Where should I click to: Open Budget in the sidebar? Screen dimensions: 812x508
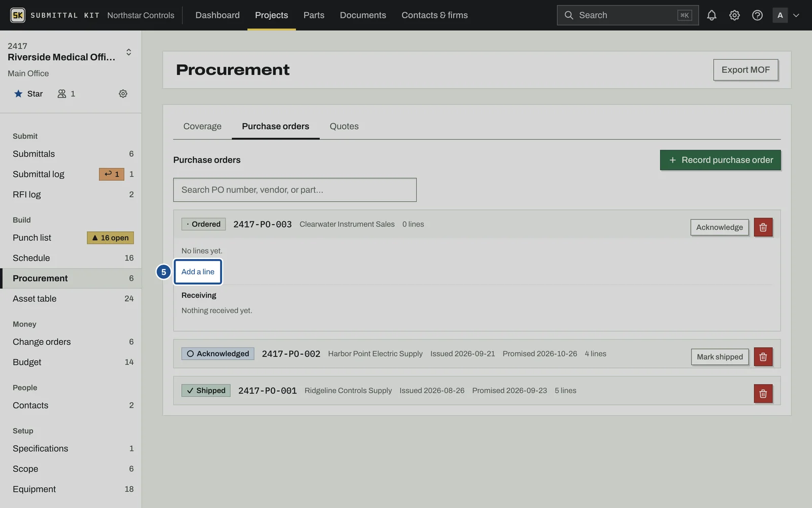tap(71, 362)
